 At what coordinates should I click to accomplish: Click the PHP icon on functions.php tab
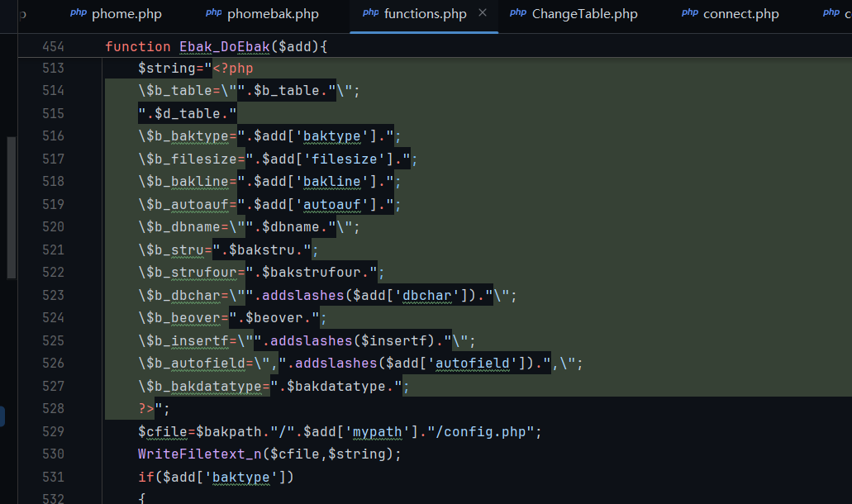point(370,13)
